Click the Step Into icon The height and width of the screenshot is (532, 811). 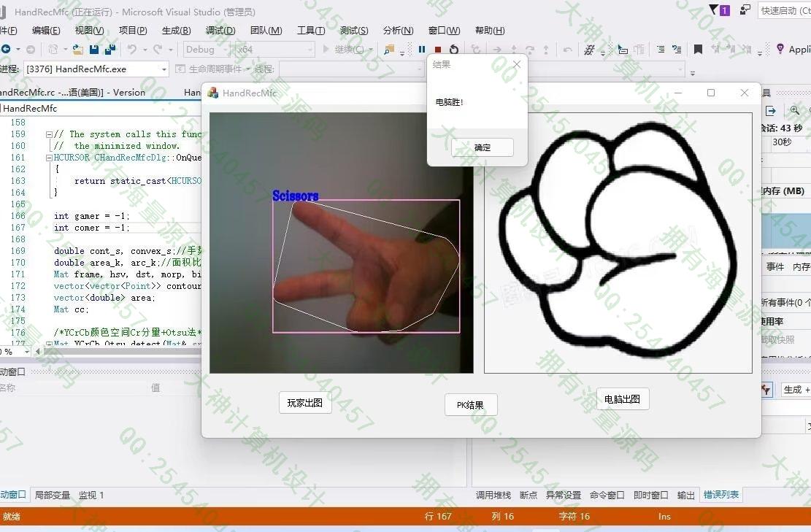tap(514, 50)
